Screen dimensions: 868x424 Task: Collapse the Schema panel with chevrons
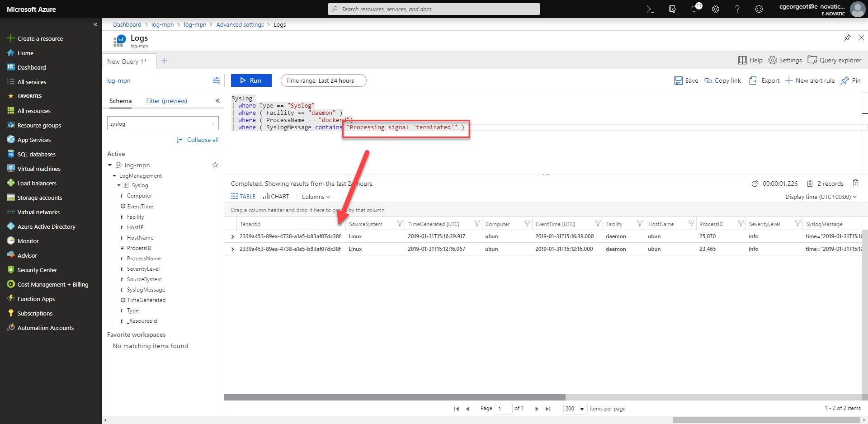(x=217, y=101)
